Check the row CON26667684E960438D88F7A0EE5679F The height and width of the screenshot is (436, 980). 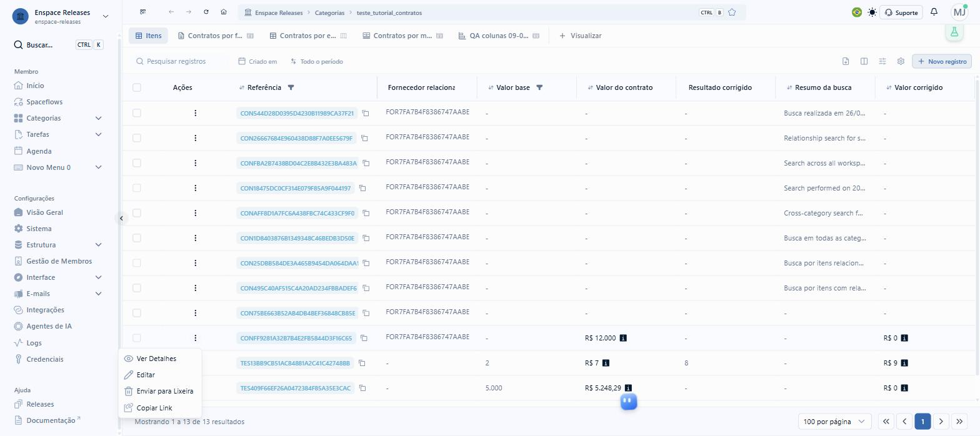(x=137, y=138)
